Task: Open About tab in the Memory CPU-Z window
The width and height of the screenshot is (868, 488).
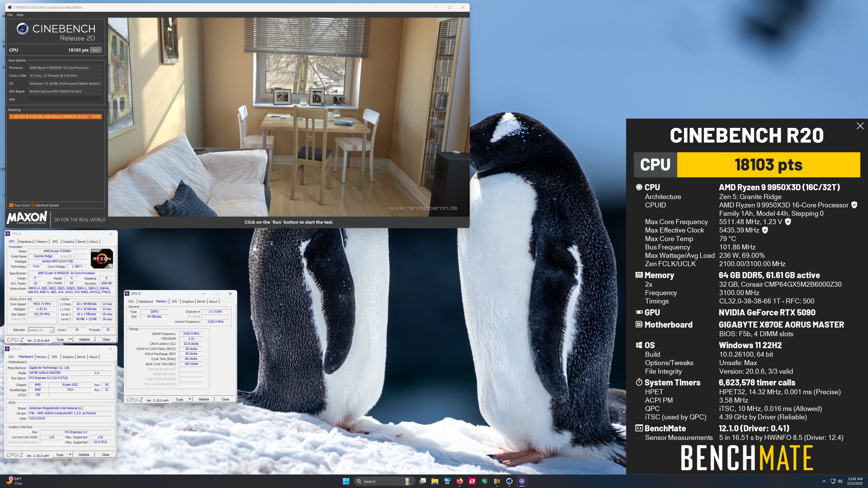Action: [x=213, y=301]
